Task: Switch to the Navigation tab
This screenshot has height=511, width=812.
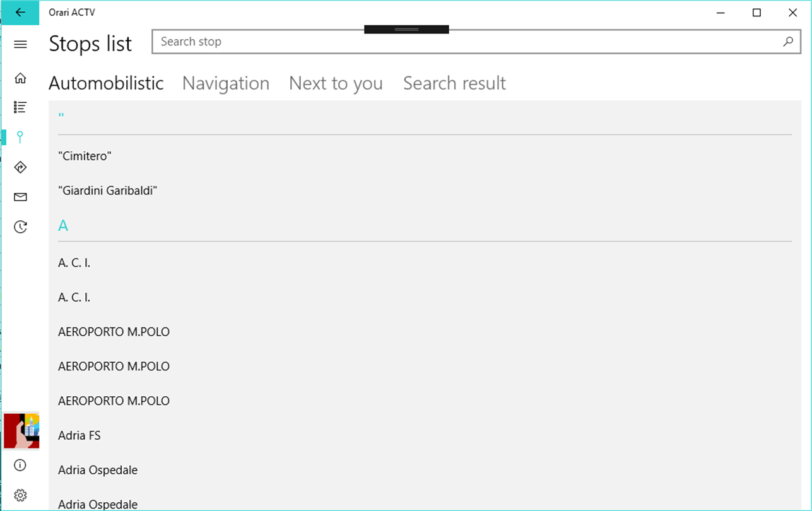Action: (225, 83)
